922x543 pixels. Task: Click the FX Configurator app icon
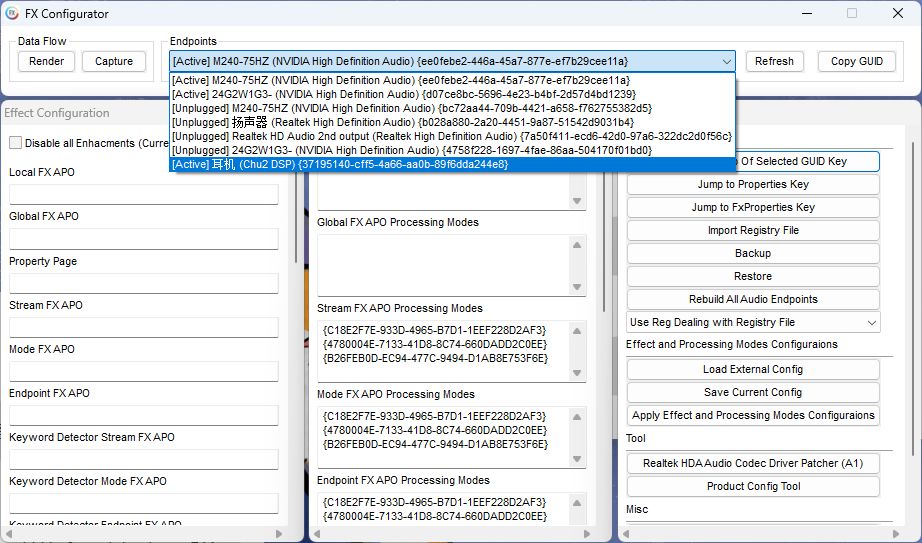[x=12, y=14]
